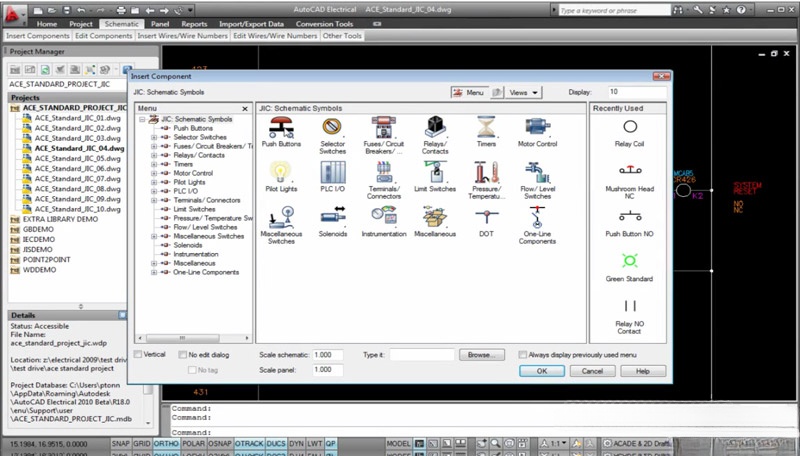Screen dimensions: 800x456
Task: Open the Home ribbon tab
Action: [46, 24]
